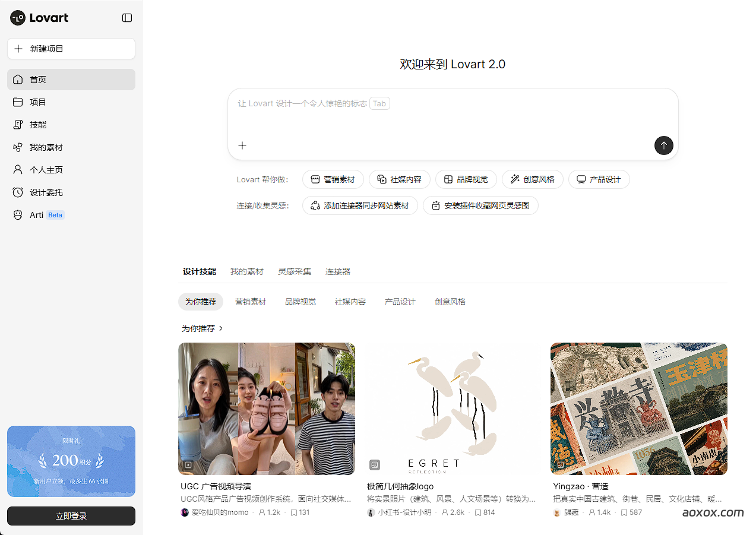Click the image type icon on EGRET thumbnail
This screenshot has height=535, width=756.
coord(375,465)
